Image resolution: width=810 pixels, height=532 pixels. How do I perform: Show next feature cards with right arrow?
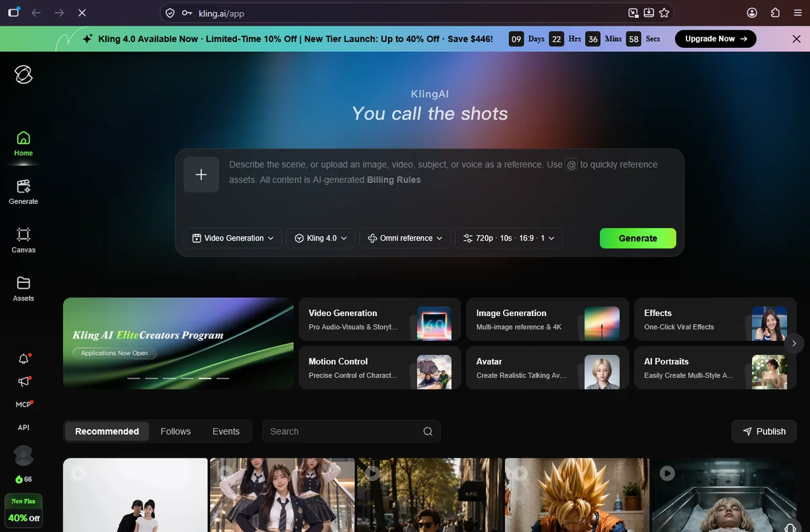point(794,343)
